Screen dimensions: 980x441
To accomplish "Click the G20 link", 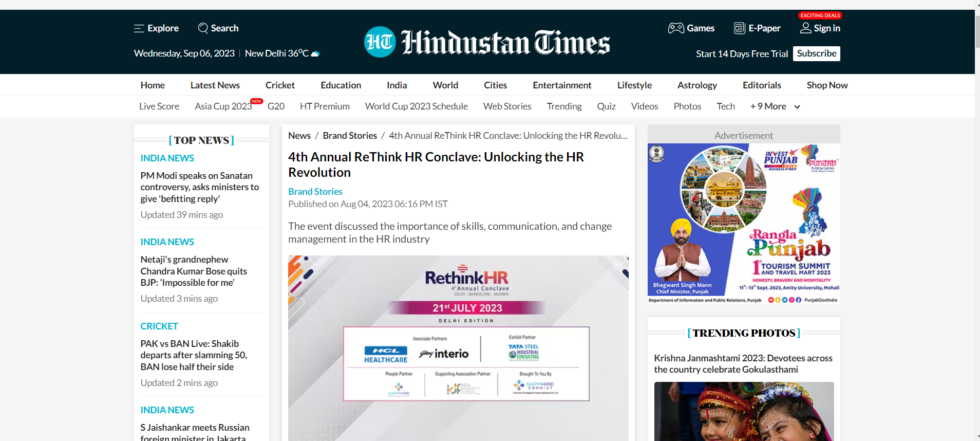I will pos(276,106).
